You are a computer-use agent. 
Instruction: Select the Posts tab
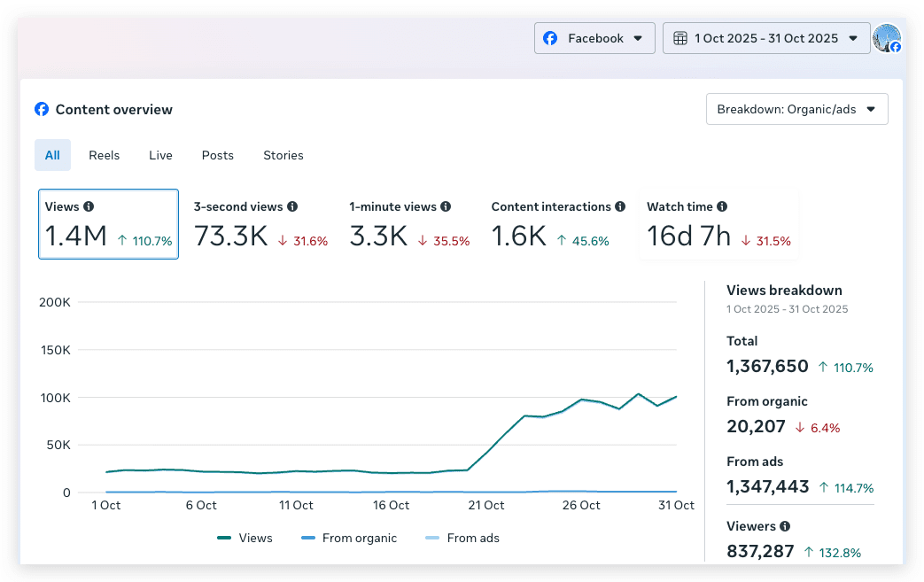click(217, 155)
